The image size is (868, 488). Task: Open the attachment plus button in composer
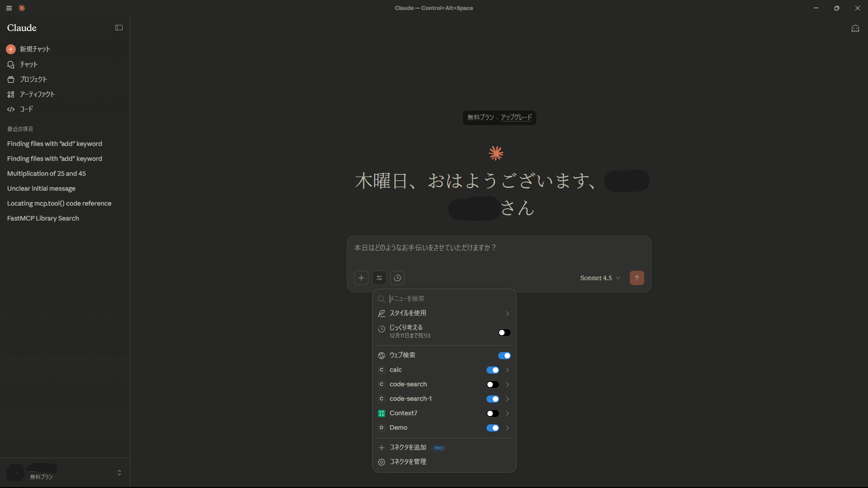tap(361, 278)
